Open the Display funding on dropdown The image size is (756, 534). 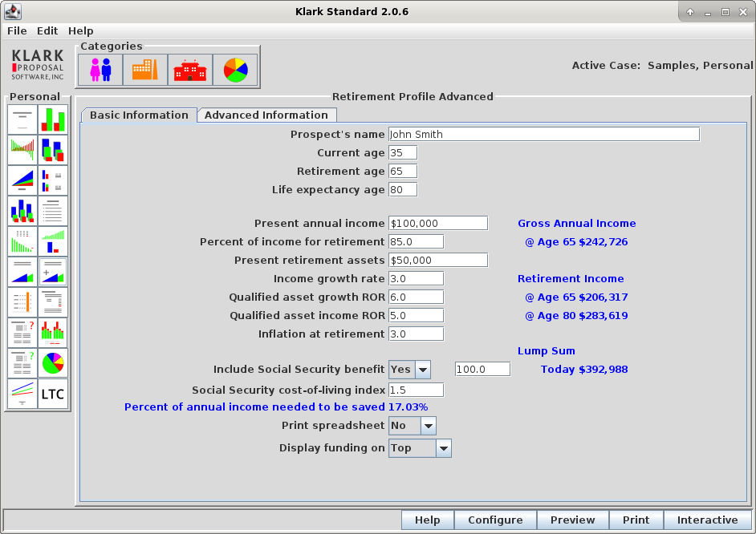[444, 448]
